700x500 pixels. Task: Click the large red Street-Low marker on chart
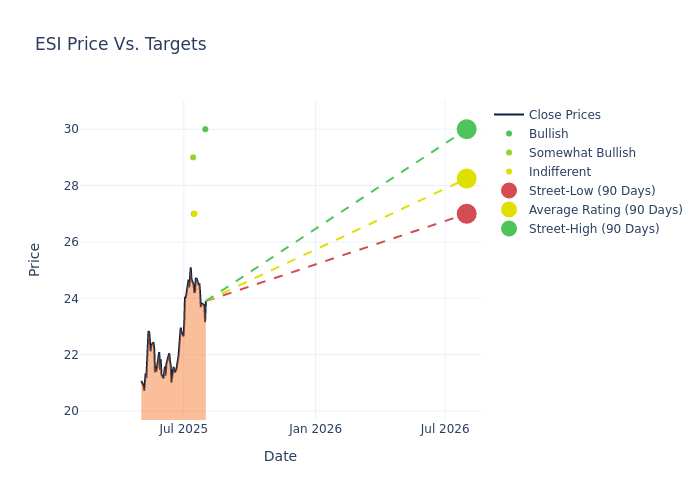tap(467, 214)
